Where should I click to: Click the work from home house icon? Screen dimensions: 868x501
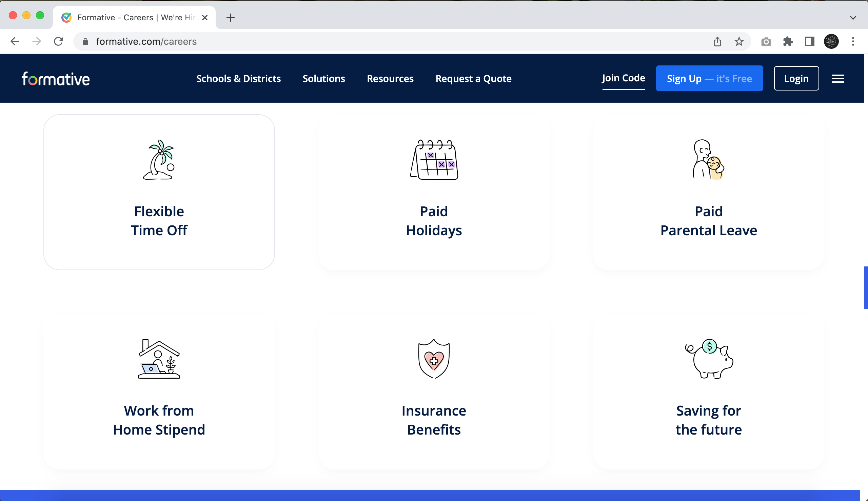(159, 359)
